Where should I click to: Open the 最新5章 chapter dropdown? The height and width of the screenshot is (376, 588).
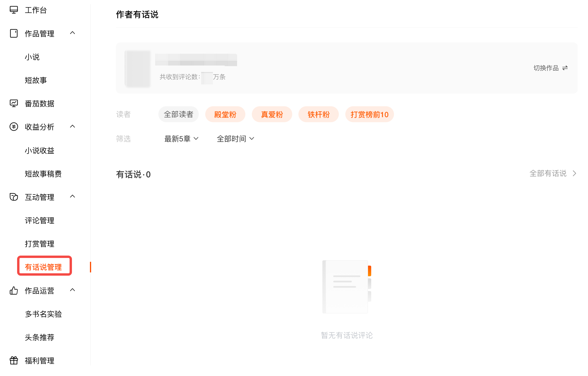181,138
